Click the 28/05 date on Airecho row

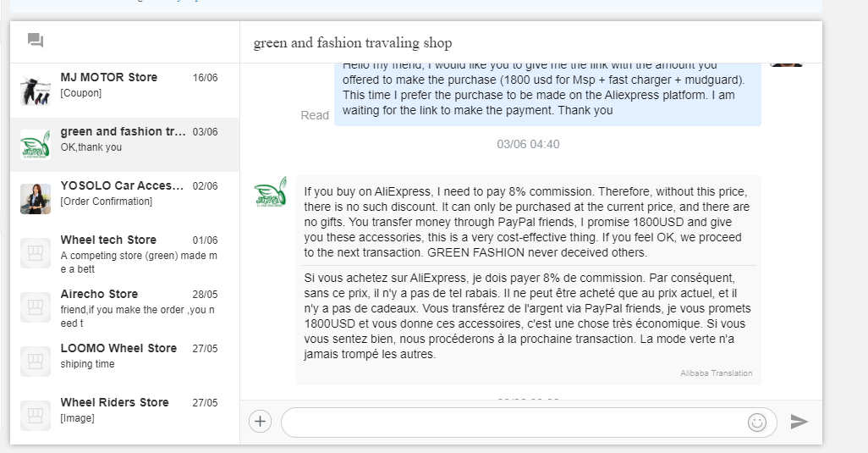pos(205,295)
